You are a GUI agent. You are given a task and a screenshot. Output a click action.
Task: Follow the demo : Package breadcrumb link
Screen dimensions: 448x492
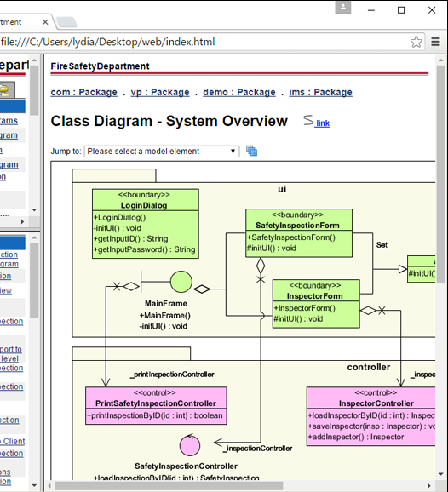pos(239,92)
